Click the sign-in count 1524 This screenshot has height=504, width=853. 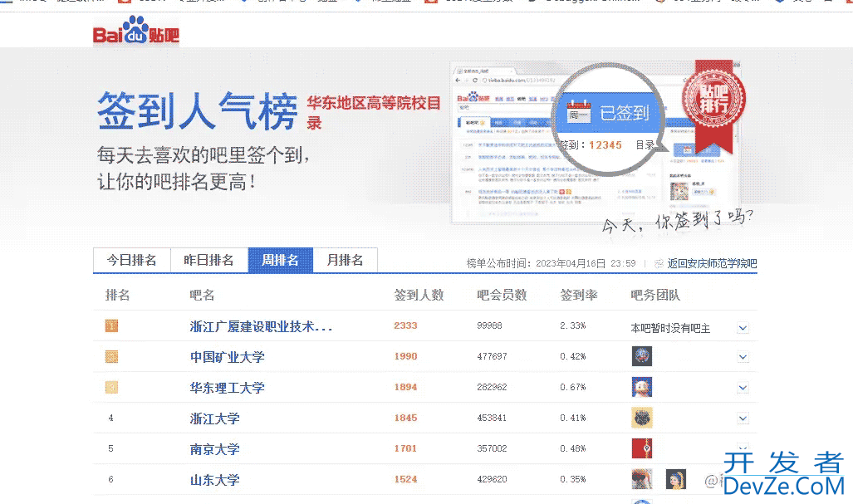tap(406, 479)
